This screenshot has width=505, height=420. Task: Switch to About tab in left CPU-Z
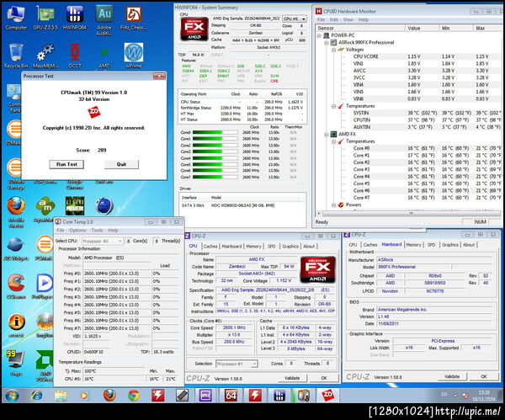click(309, 246)
